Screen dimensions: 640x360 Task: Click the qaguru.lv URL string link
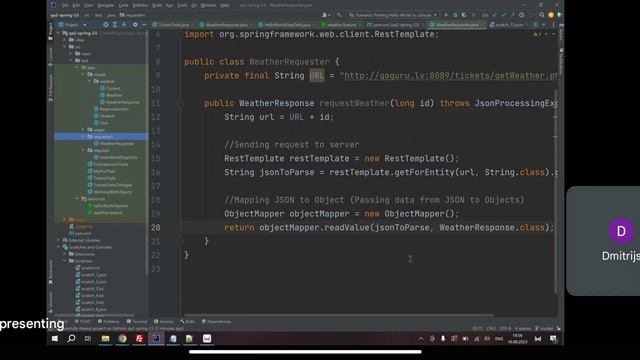point(451,76)
